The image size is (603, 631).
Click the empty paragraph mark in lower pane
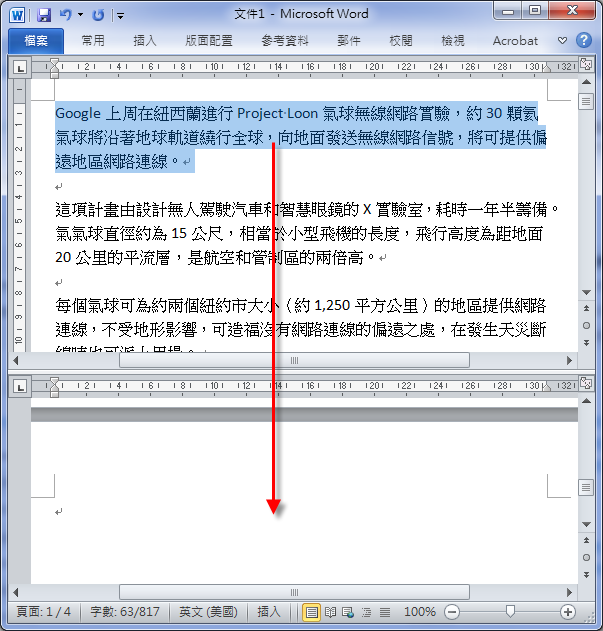pyautogui.click(x=59, y=512)
